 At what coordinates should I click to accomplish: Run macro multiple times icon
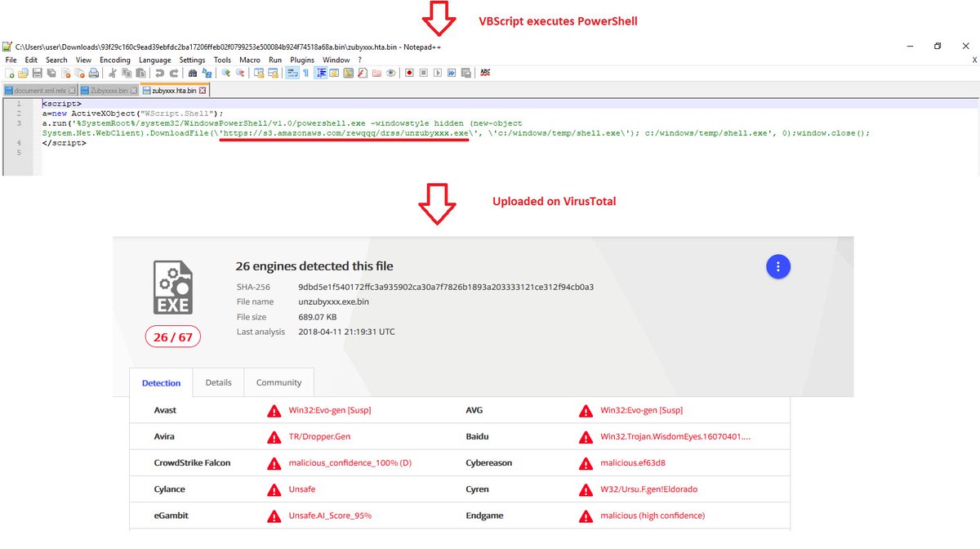(452, 73)
